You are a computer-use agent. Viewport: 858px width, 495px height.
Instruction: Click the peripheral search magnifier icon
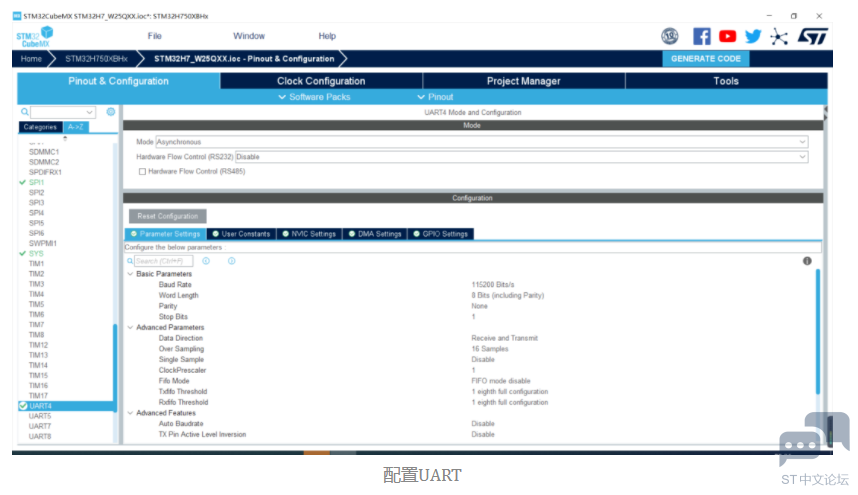pyautogui.click(x=25, y=112)
